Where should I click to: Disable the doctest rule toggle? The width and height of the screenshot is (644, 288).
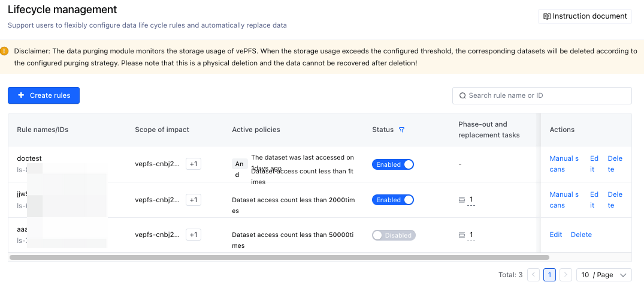coord(392,164)
